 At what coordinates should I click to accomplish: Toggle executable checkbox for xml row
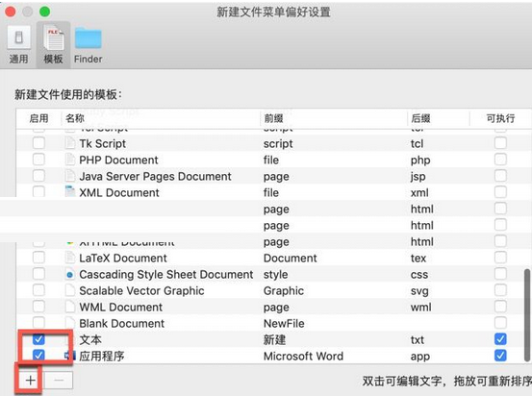500,192
